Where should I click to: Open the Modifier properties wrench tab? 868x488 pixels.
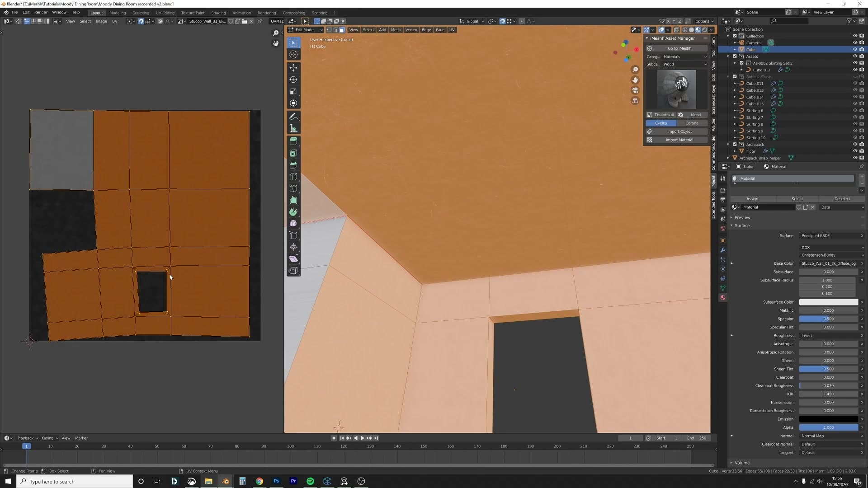(723, 250)
